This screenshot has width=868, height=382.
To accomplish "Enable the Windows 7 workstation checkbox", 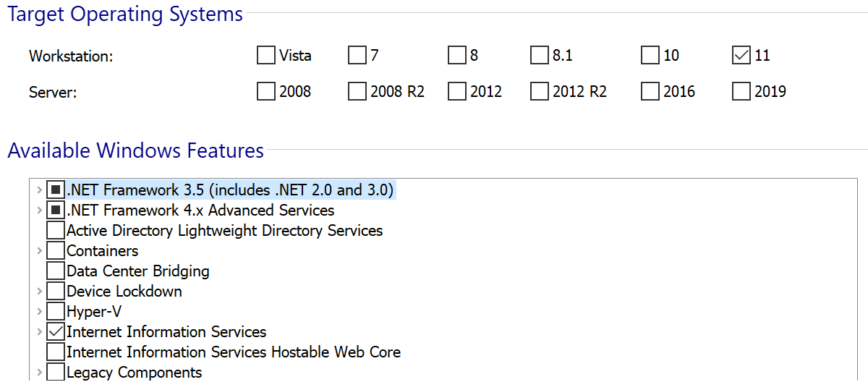I will (357, 55).
